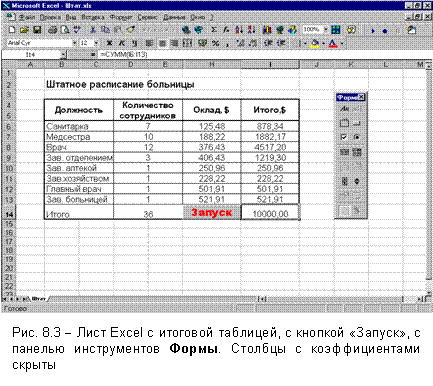Image resolution: width=433 pixels, height=386 pixels.
Task: Open the Данные menu
Action: click(174, 17)
